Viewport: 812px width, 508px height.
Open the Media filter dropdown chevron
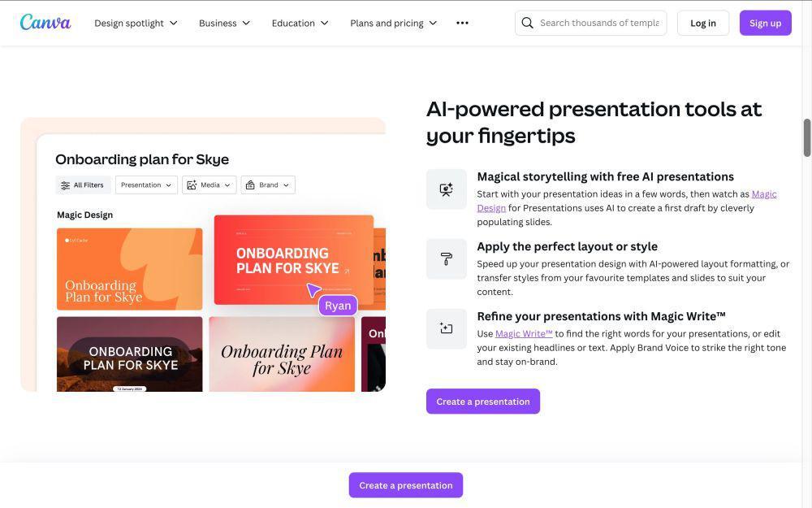(227, 185)
